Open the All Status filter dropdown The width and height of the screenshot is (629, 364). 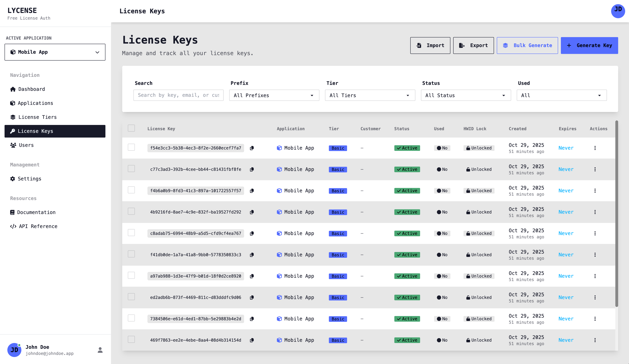coord(465,95)
